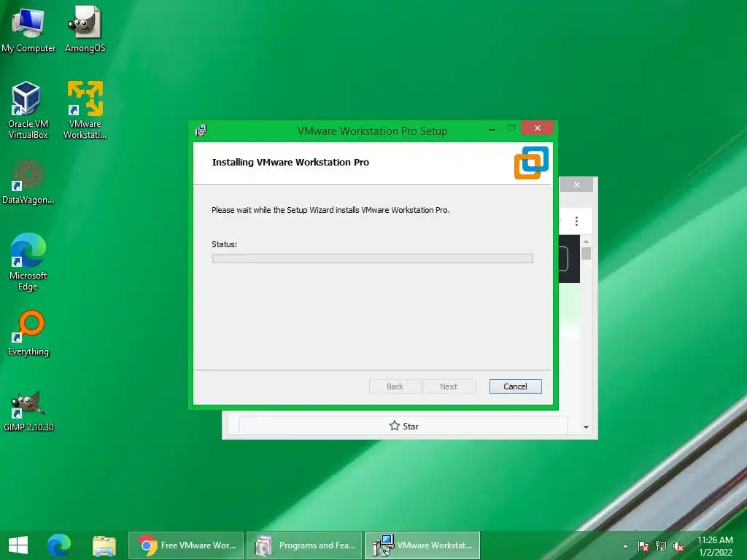Open File Explorer from the taskbar
Screen dimensions: 747x560
click(104, 545)
